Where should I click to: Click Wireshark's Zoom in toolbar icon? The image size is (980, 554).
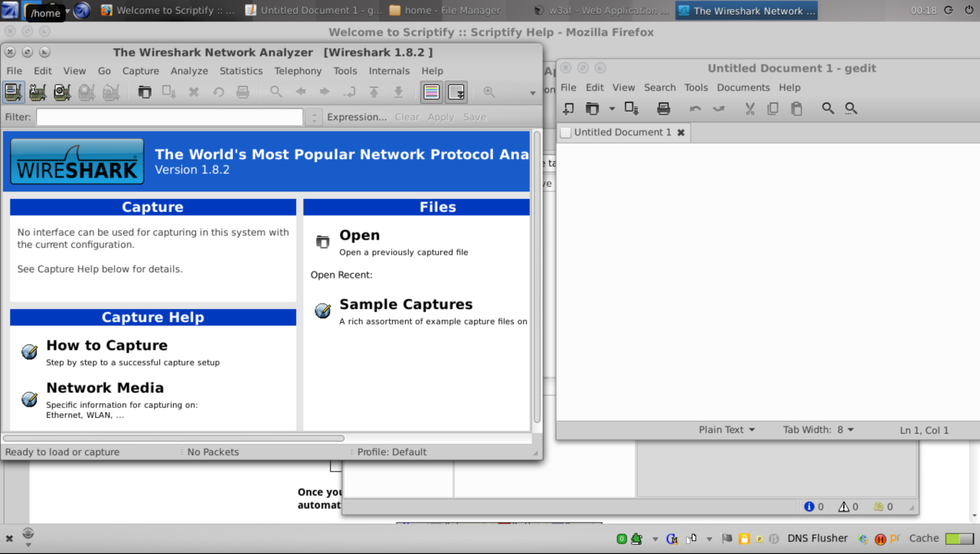pyautogui.click(x=489, y=93)
